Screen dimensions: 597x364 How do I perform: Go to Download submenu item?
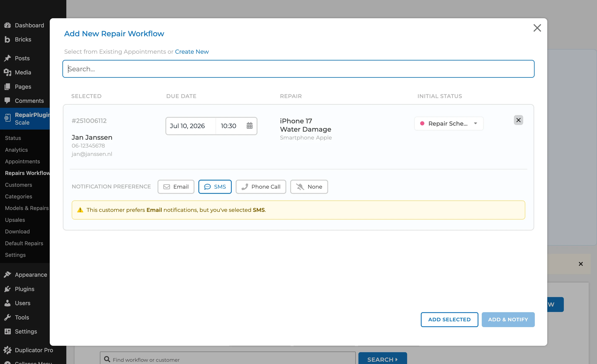17,231
